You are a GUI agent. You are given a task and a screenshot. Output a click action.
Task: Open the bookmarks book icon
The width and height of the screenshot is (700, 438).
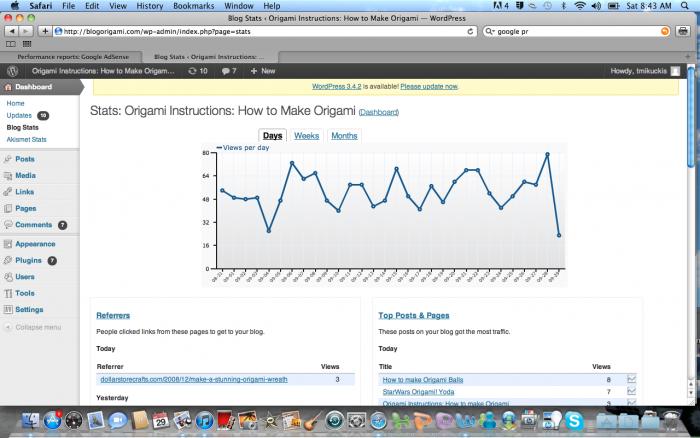(11, 44)
